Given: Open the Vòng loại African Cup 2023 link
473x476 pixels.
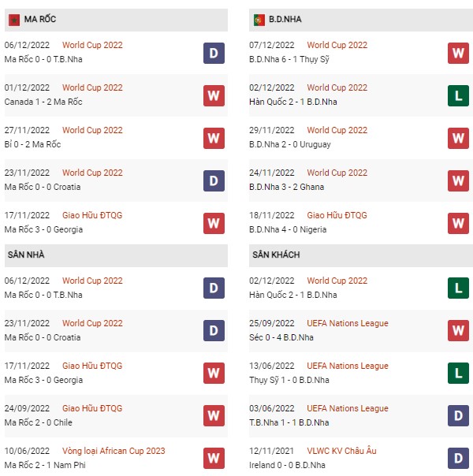Looking at the screenshot, I should 114,451.
